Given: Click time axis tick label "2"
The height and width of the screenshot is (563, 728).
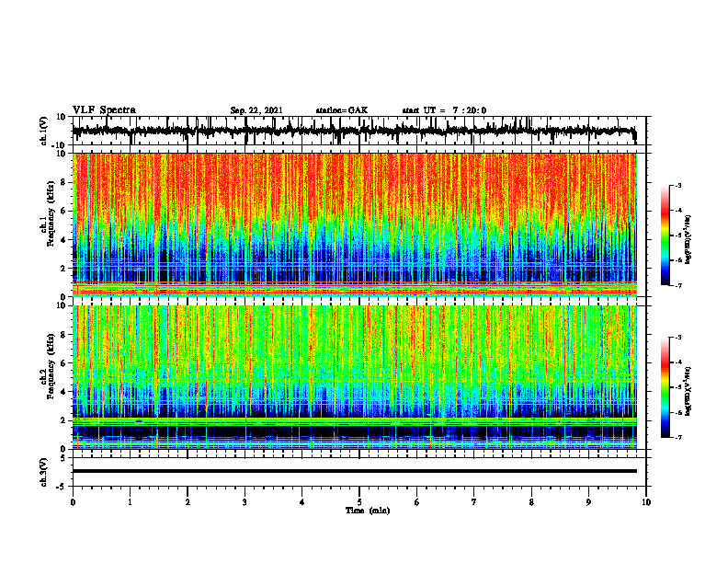Looking at the screenshot, I should point(188,502).
